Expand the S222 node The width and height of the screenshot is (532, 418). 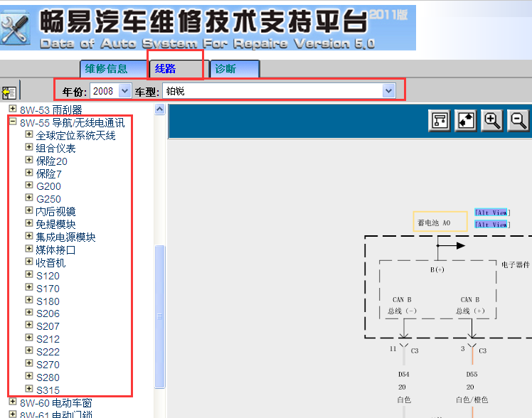click(x=29, y=350)
